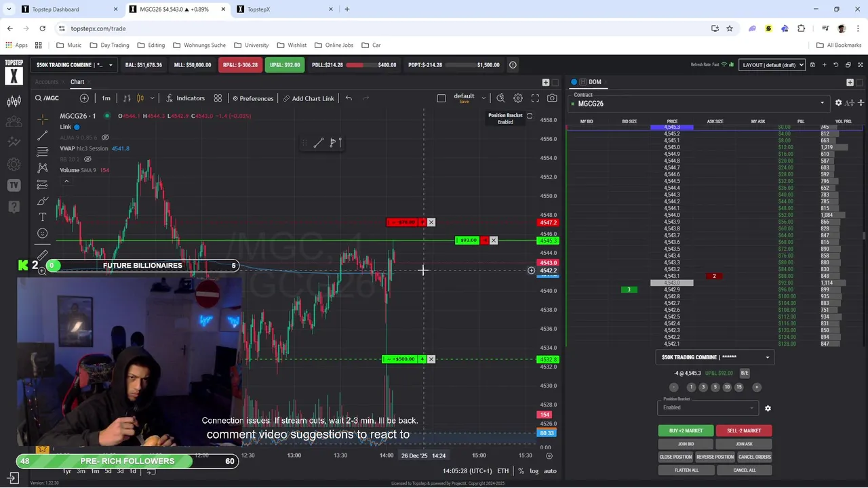Toggle log scale mode
This screenshot has width=868, height=488.
(534, 471)
